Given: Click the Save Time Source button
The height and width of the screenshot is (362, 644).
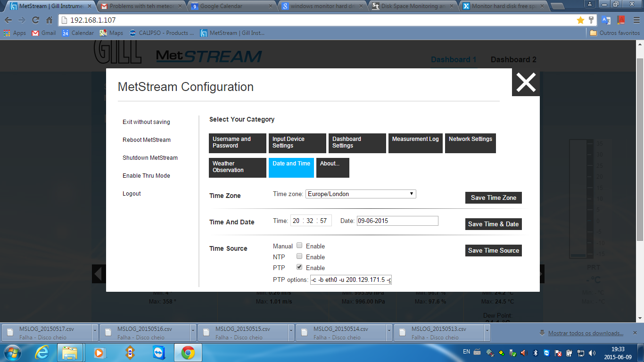Looking at the screenshot, I should (x=494, y=250).
